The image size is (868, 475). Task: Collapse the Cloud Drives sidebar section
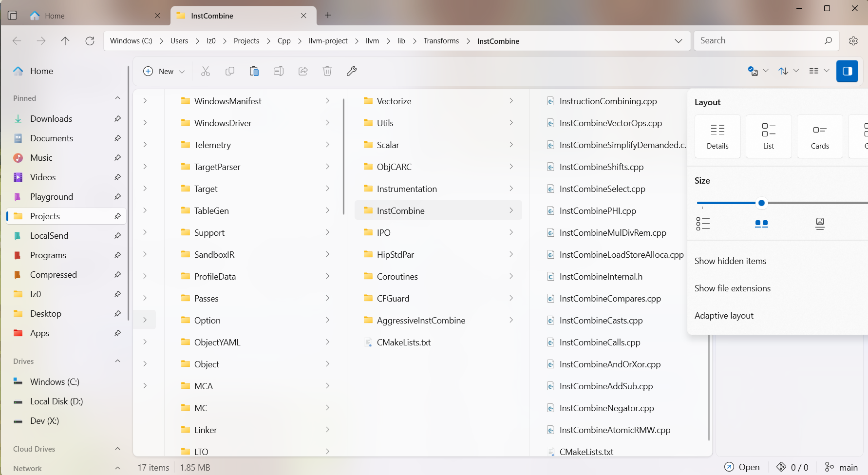coord(117,449)
